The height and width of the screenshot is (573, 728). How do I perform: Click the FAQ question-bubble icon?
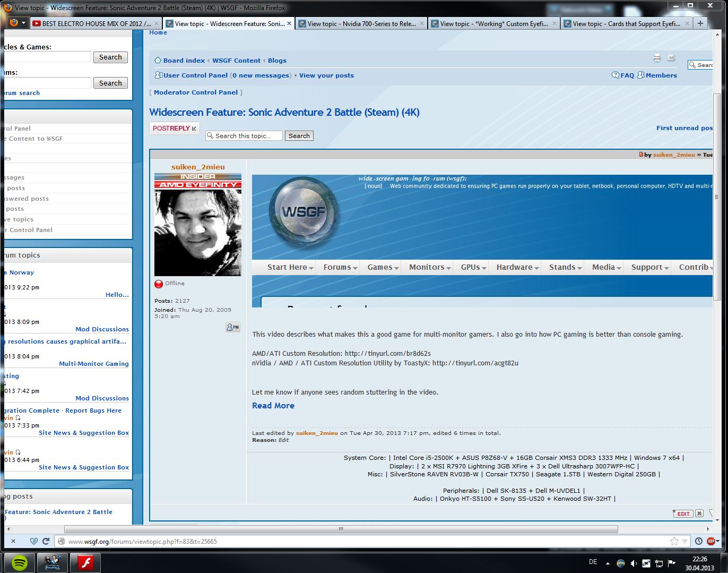pos(616,75)
